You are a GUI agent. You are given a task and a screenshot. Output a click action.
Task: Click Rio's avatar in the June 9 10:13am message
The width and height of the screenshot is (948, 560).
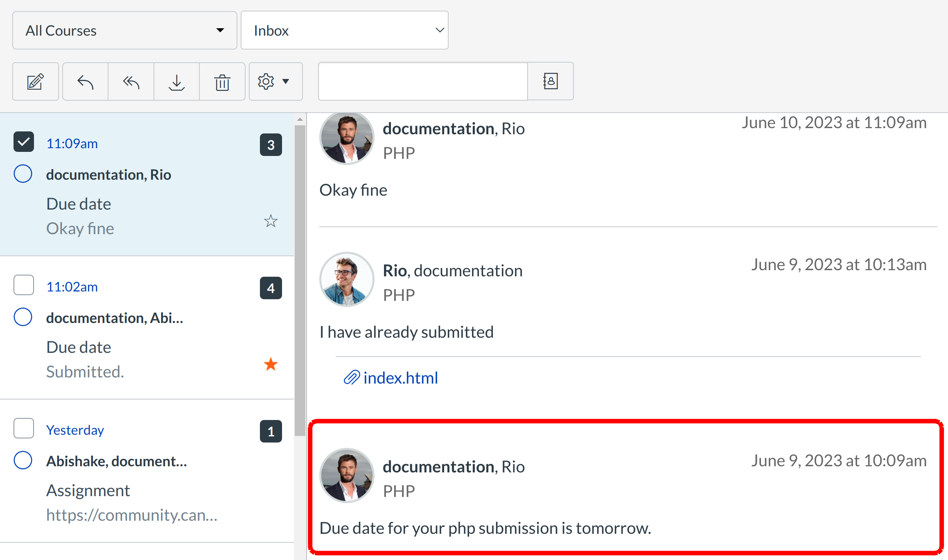coord(347,279)
